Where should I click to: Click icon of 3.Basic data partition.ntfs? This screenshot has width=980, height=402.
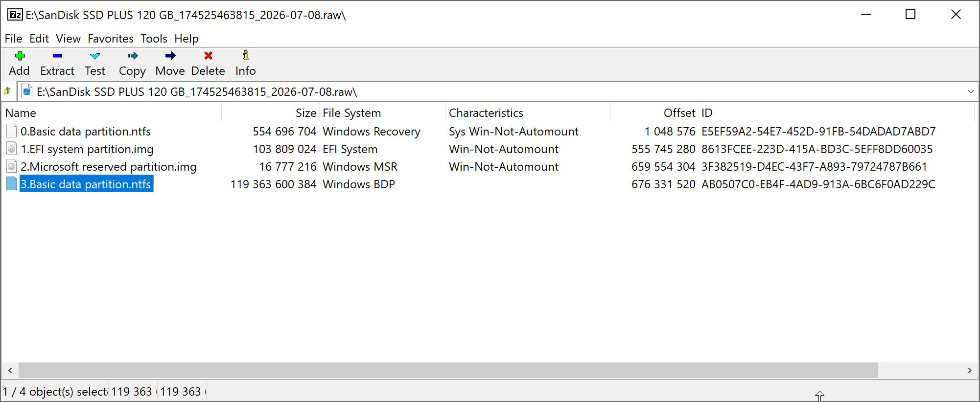click(12, 183)
